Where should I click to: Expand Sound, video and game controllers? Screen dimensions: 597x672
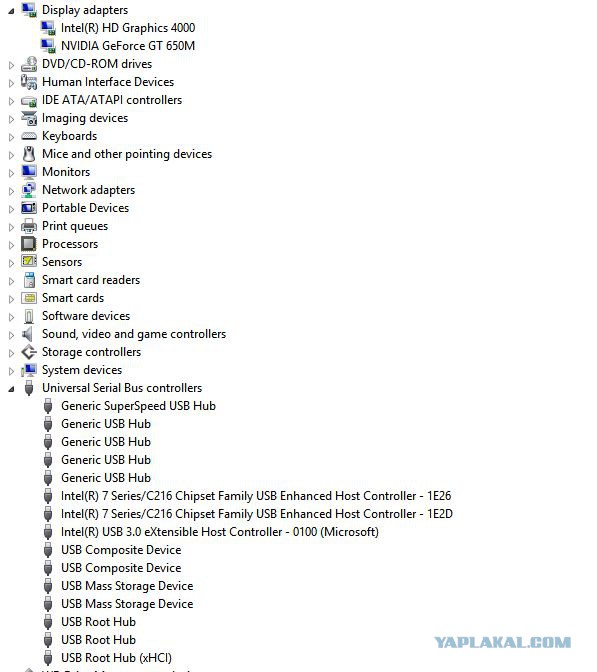pyautogui.click(x=12, y=335)
